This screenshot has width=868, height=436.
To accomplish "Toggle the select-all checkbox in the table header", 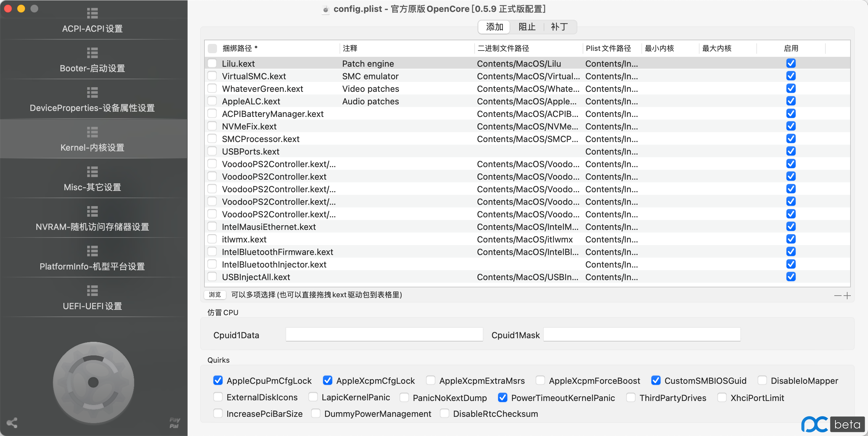I will pos(212,49).
